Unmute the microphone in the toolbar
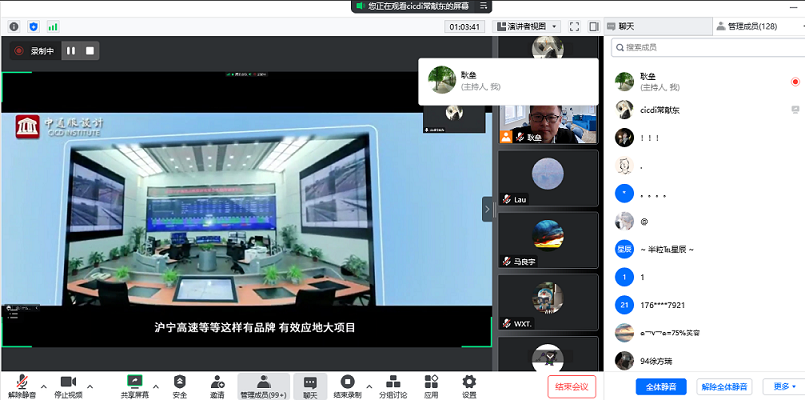The image size is (805, 400). click(21, 383)
